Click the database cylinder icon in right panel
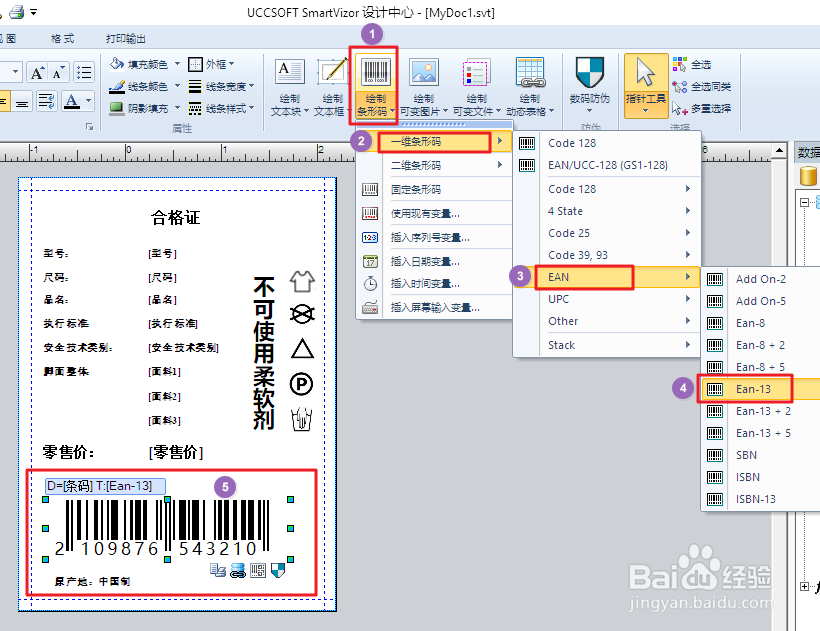 [808, 176]
